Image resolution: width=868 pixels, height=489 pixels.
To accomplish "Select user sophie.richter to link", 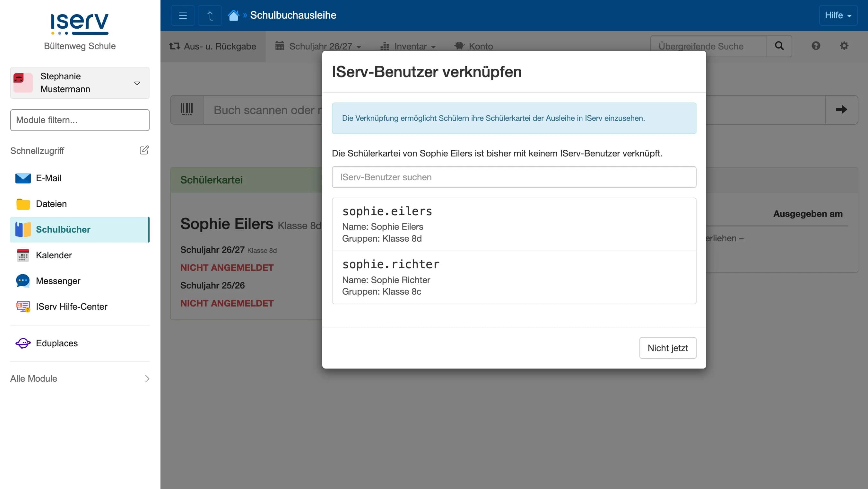I will 514,278.
